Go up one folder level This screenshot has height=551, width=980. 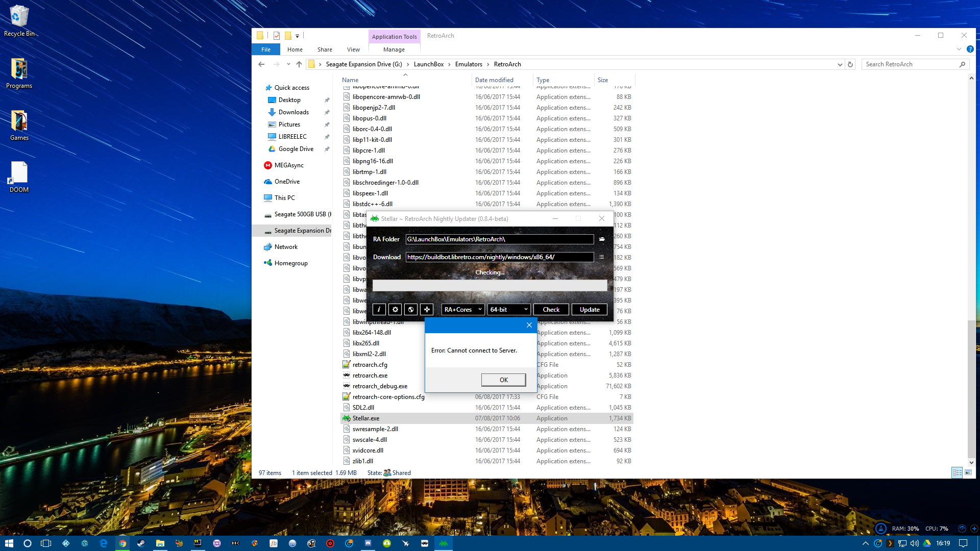tap(299, 64)
